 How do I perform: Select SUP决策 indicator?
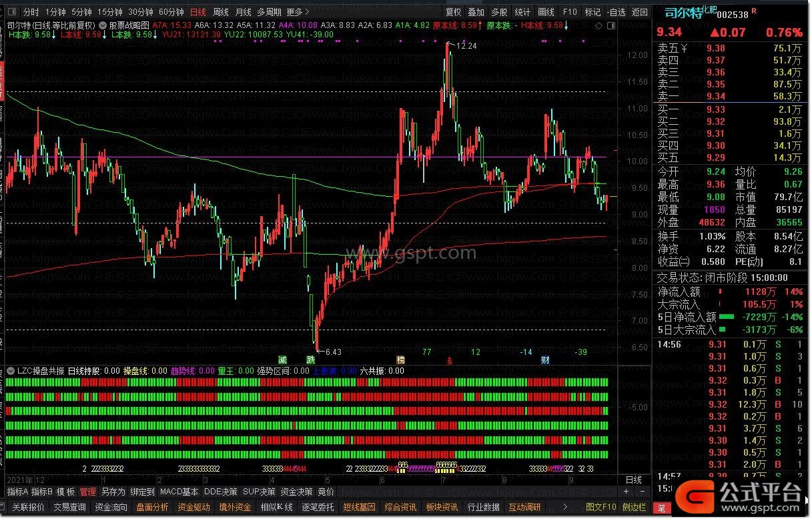(x=259, y=491)
